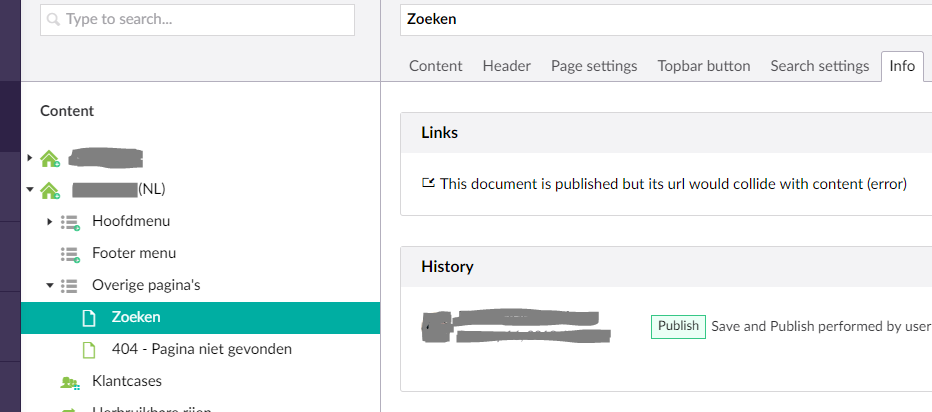Select 404 - Pagina niet gevonden page
The image size is (932, 412).
coord(201,349)
